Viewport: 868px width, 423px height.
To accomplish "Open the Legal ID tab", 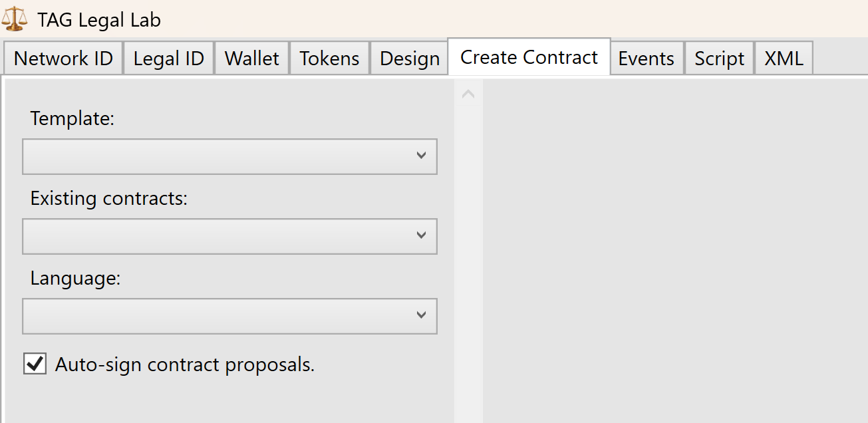I will [x=168, y=58].
